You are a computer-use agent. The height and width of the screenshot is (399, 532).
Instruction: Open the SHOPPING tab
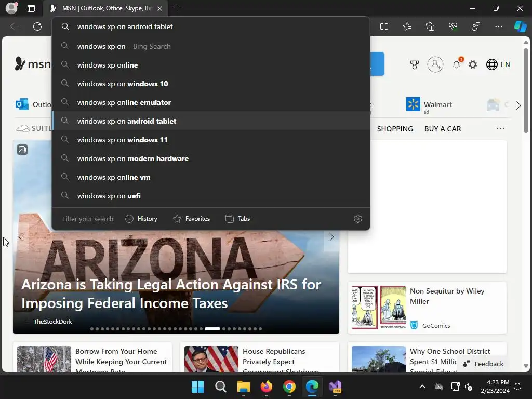[395, 129]
